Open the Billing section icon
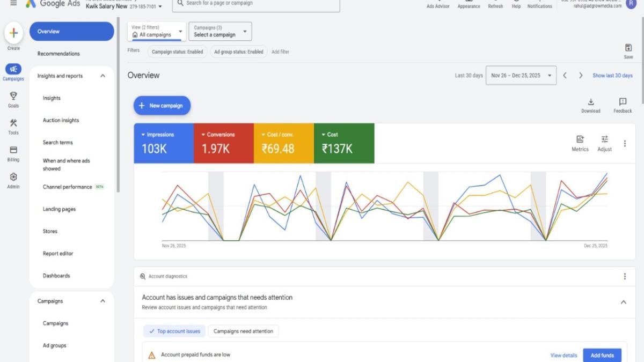The width and height of the screenshot is (644, 362). point(13,150)
